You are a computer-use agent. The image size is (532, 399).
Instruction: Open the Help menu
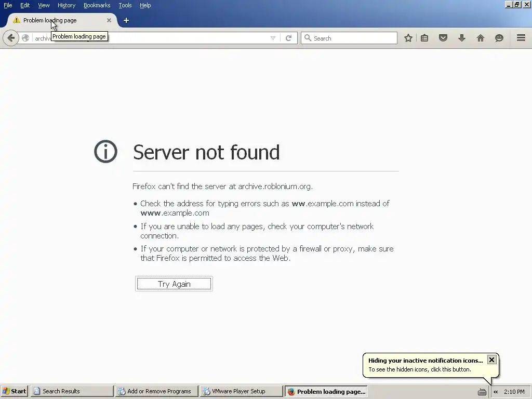coord(145,5)
